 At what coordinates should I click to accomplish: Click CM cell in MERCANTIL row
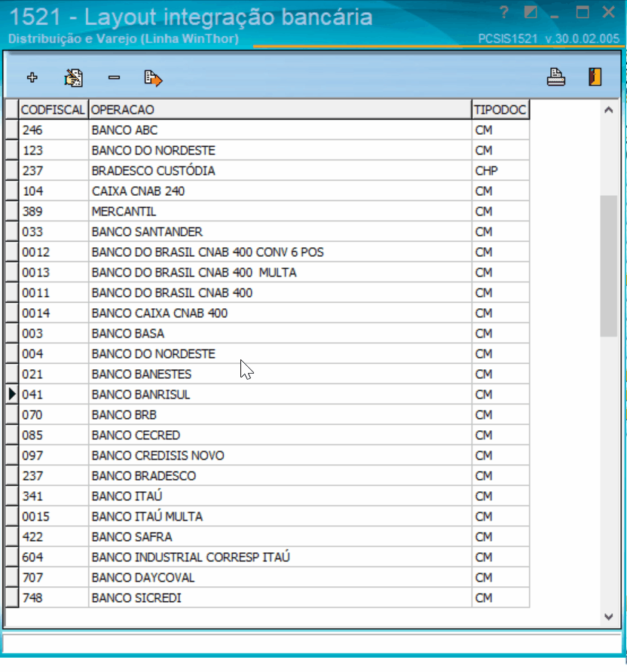coord(500,211)
